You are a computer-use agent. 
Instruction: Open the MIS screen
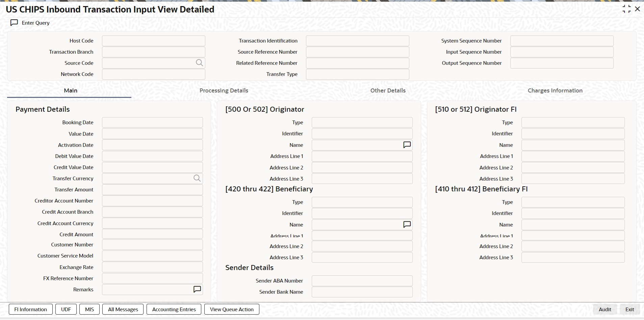click(x=89, y=309)
